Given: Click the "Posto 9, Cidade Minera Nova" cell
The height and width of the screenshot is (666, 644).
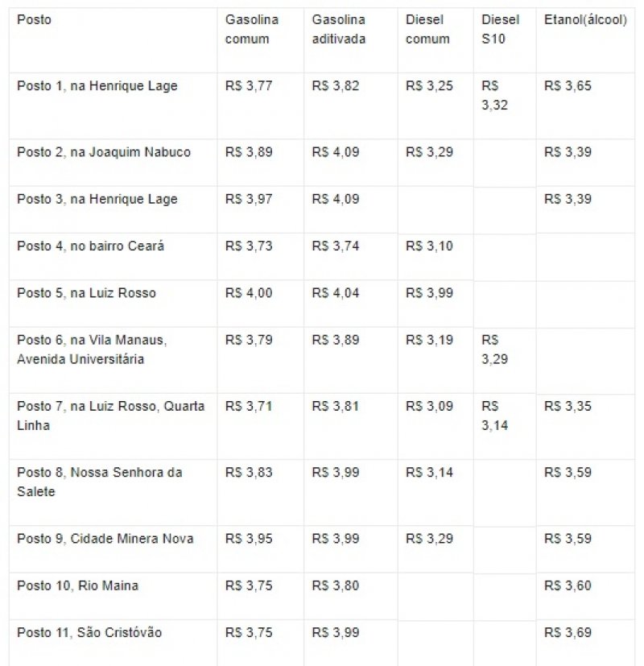Looking at the screenshot, I should tap(105, 539).
